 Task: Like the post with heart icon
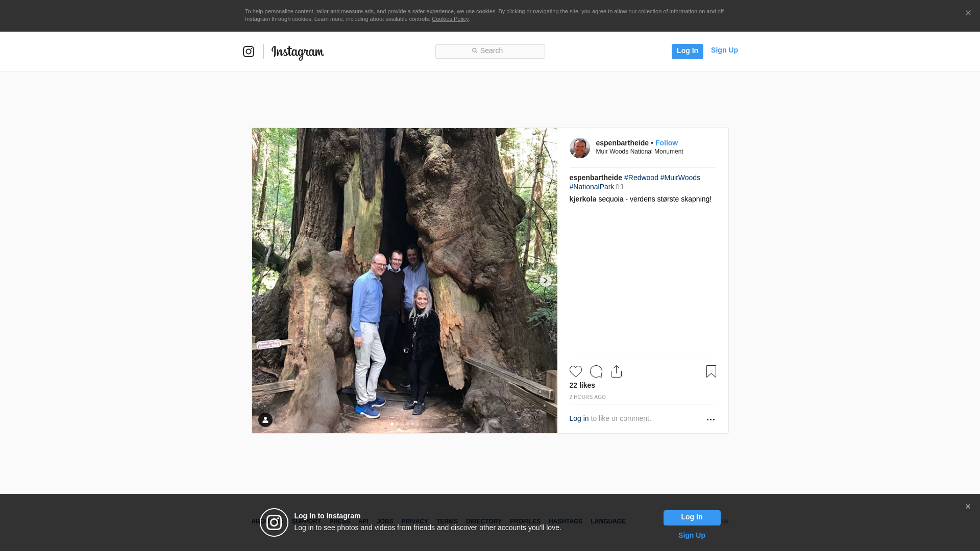tap(576, 371)
